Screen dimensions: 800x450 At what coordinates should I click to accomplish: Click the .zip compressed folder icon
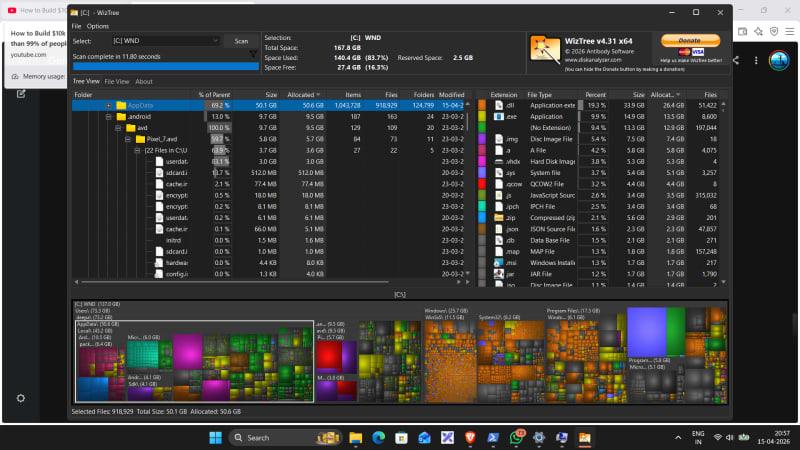498,218
